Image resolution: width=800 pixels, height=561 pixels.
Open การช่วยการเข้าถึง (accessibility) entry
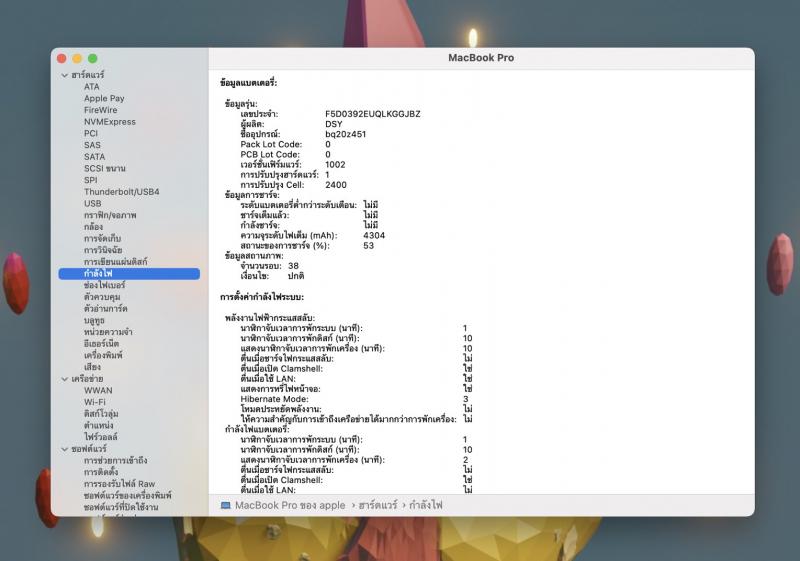115,461
